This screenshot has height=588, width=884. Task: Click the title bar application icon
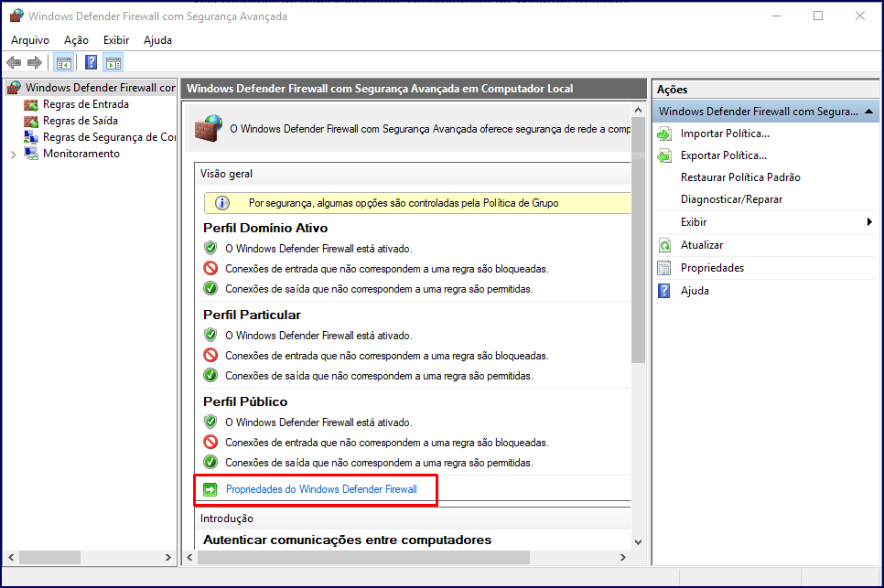pos(16,16)
